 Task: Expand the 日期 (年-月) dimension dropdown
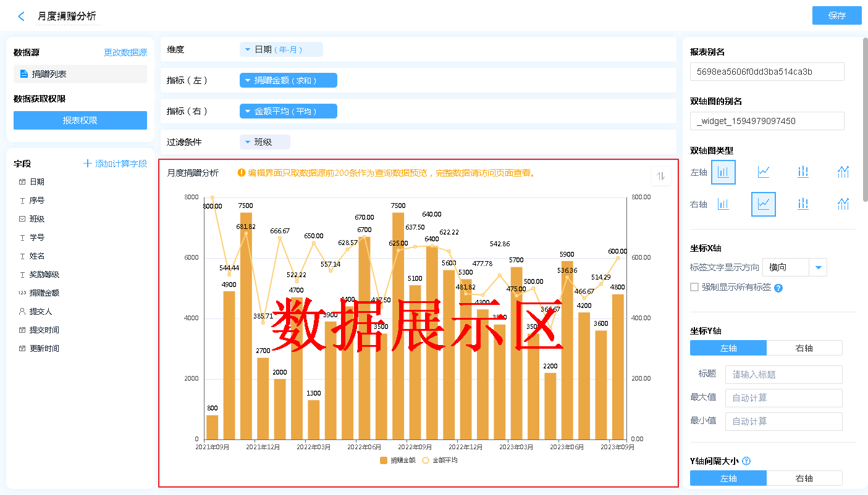281,49
